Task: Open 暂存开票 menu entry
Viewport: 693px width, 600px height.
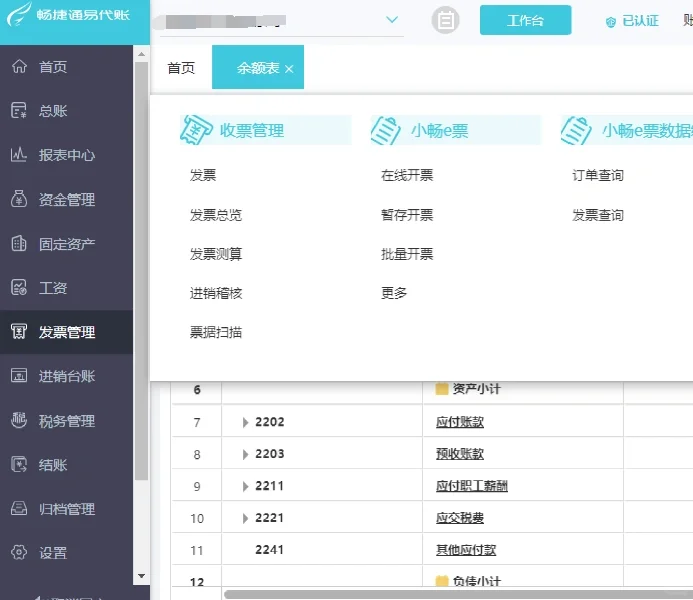Action: (407, 215)
